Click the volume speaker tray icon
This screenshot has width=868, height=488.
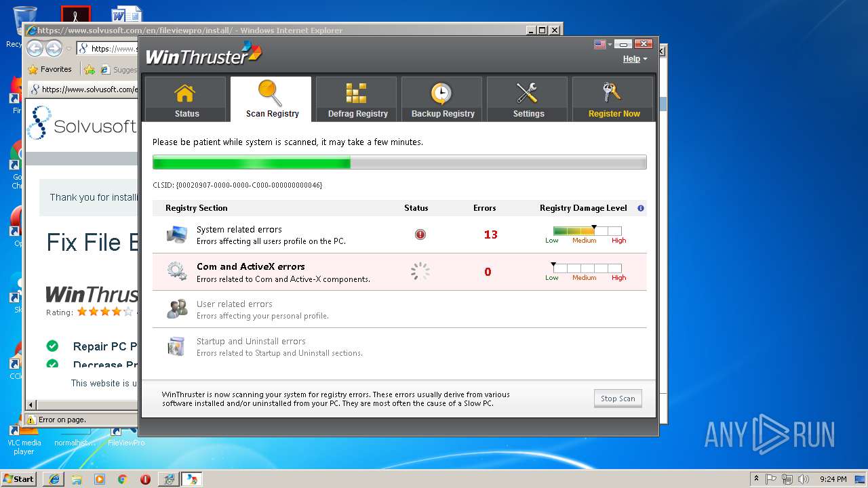click(x=802, y=479)
